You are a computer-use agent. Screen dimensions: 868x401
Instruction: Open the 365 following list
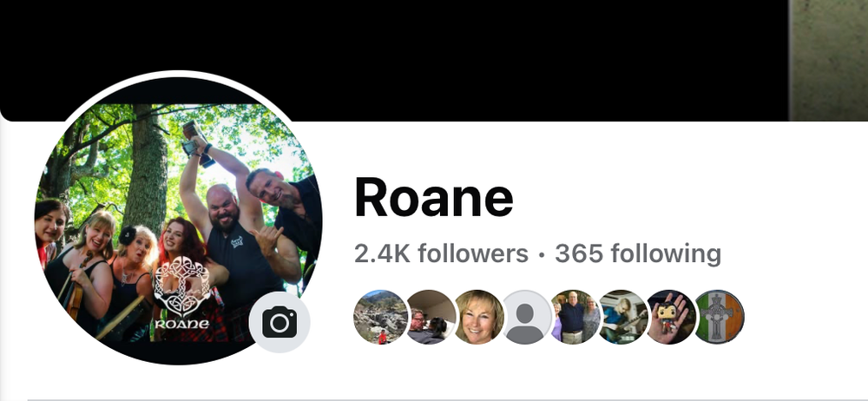pos(638,253)
